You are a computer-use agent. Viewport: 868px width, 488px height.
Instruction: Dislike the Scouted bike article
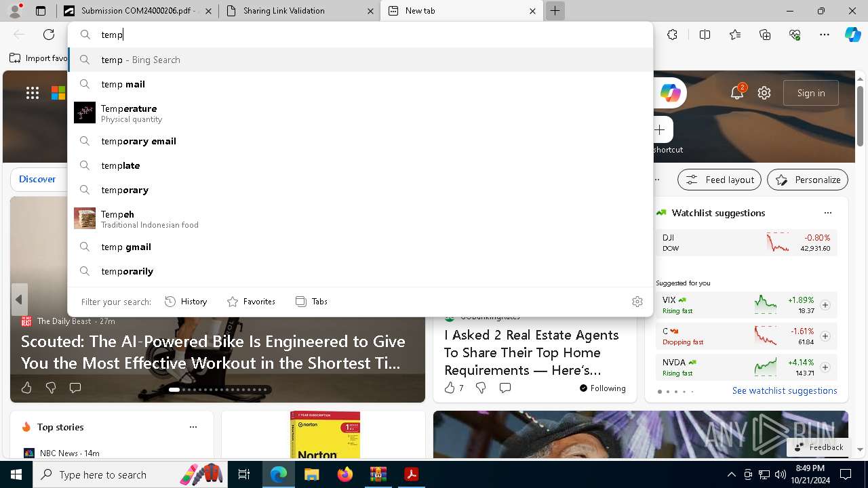[51, 388]
